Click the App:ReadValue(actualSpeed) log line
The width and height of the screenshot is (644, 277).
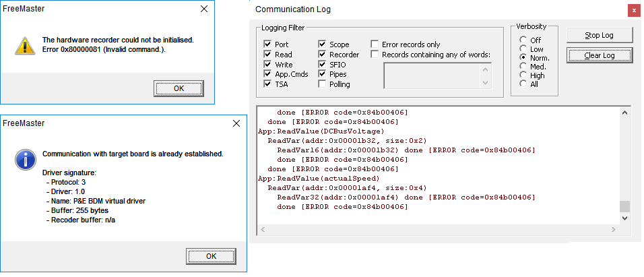319,179
